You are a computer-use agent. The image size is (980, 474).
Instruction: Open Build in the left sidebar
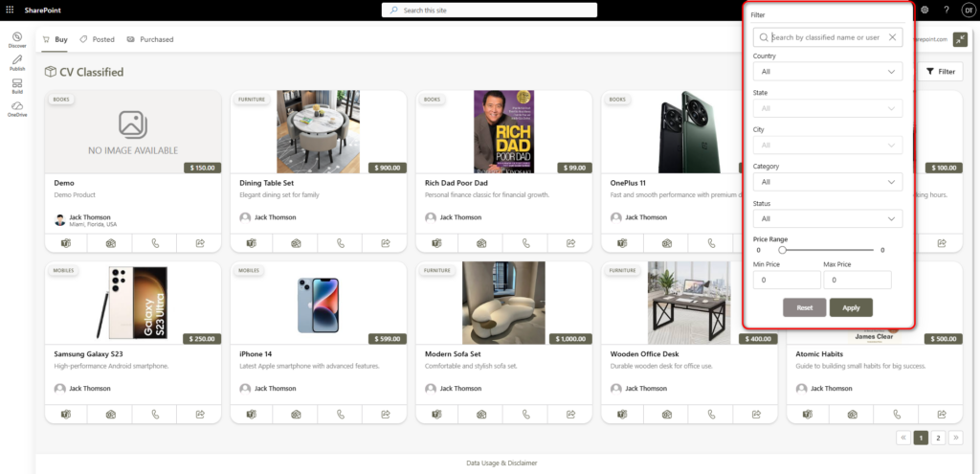pos(17,86)
